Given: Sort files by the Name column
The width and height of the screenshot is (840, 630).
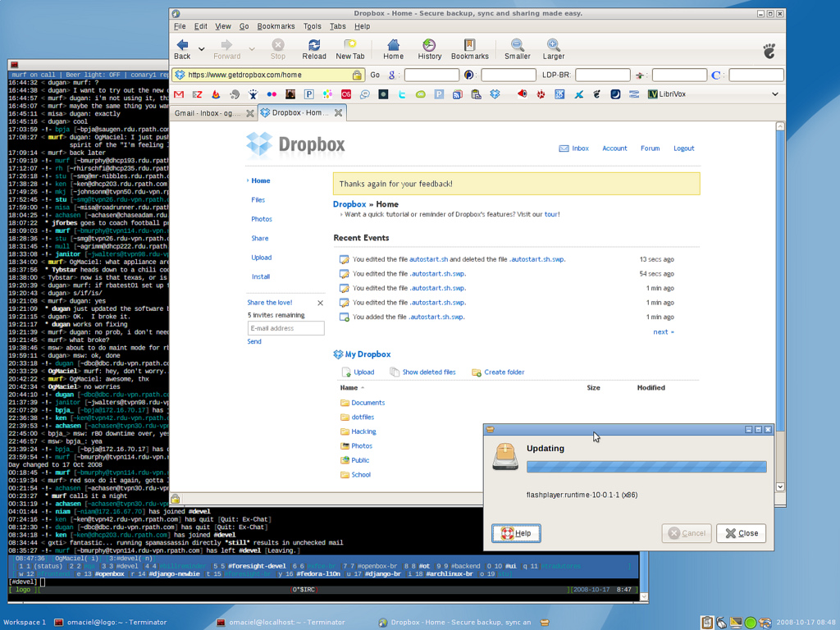Looking at the screenshot, I should [x=351, y=387].
